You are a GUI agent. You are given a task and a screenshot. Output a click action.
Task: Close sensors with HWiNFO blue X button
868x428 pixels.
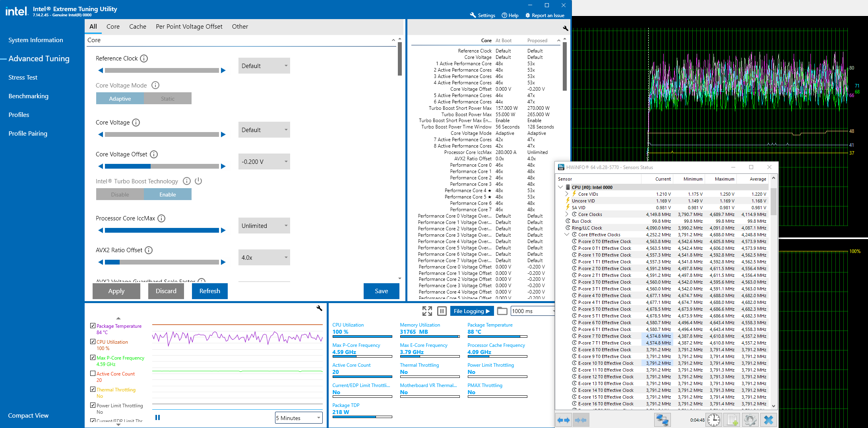click(x=768, y=420)
